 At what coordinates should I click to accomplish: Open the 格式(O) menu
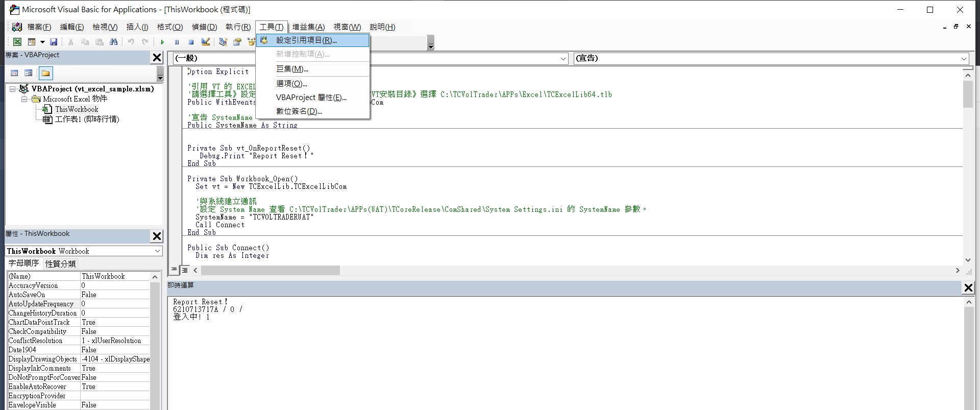(170, 27)
